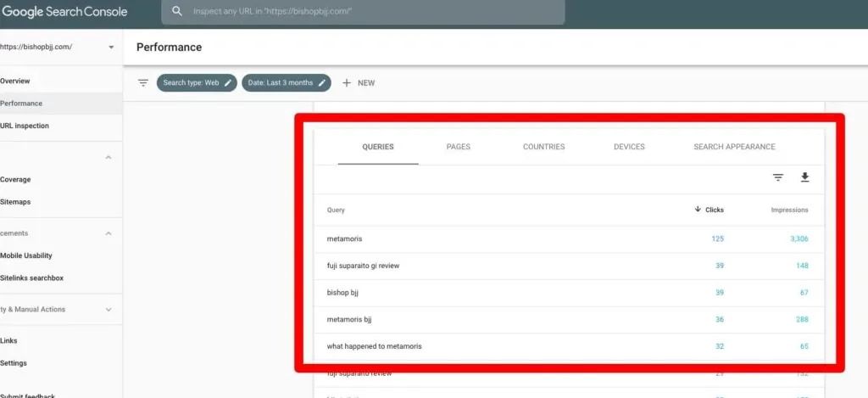Expand the Manual Actions section

click(108, 310)
